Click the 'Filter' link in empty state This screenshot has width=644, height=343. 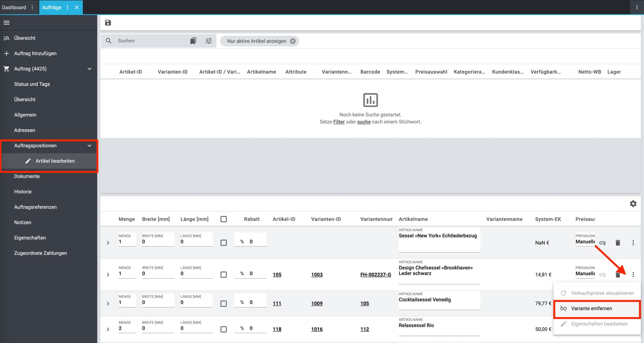pyautogui.click(x=339, y=122)
